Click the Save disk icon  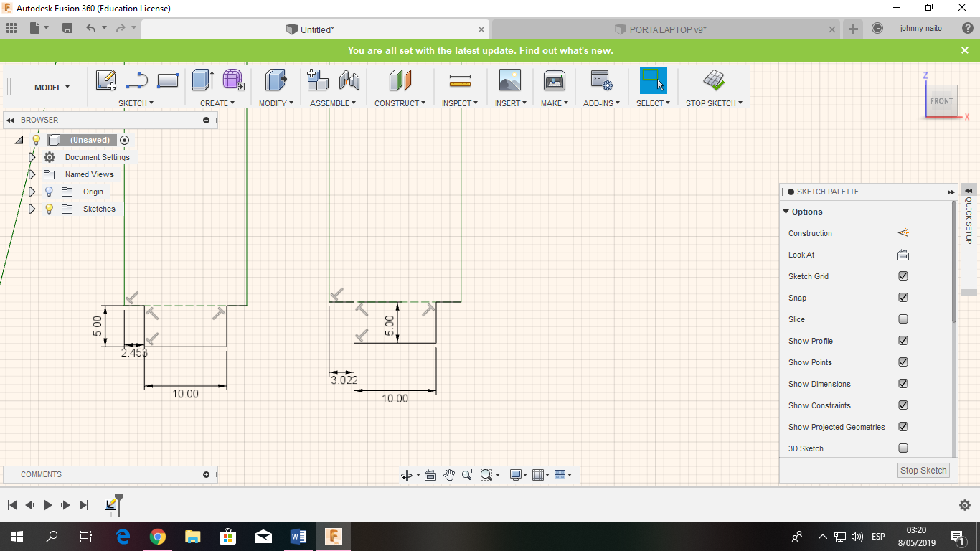(x=67, y=29)
